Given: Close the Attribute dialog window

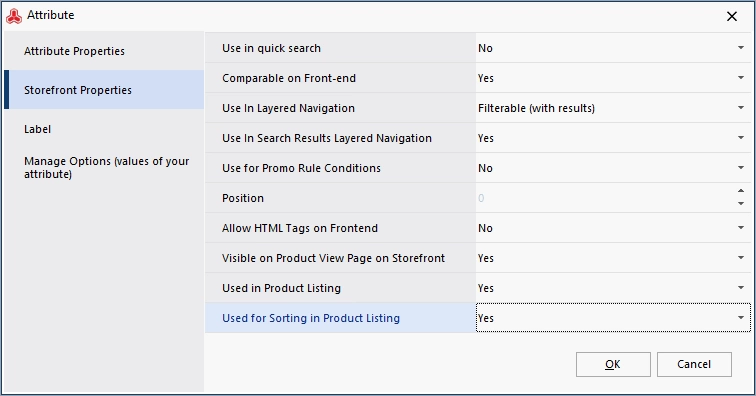Looking at the screenshot, I should [731, 16].
